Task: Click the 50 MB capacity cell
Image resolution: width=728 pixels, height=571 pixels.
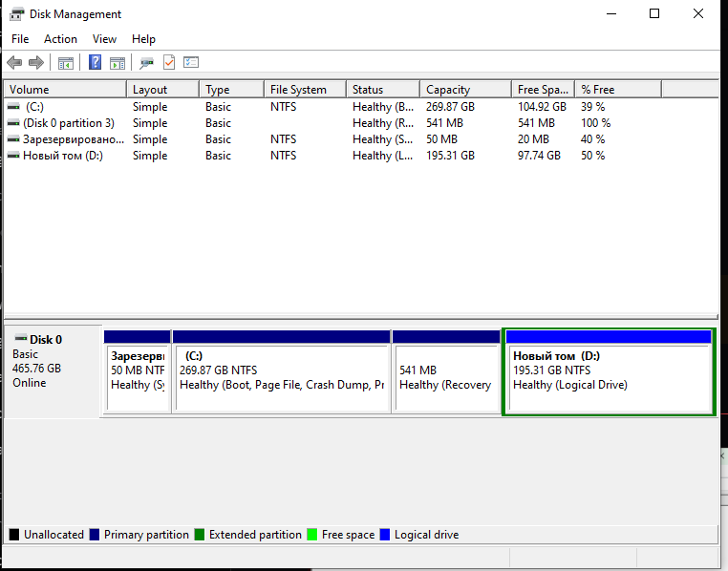Action: (x=441, y=139)
